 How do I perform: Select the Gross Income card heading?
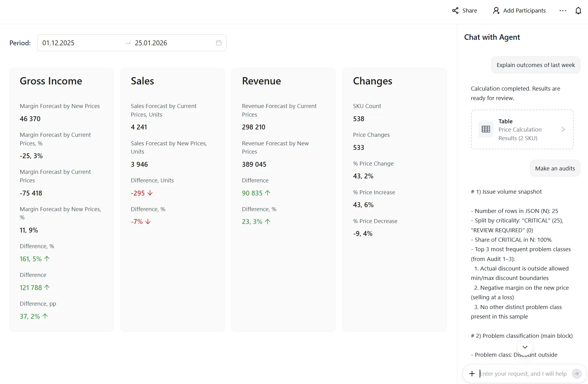coord(51,81)
